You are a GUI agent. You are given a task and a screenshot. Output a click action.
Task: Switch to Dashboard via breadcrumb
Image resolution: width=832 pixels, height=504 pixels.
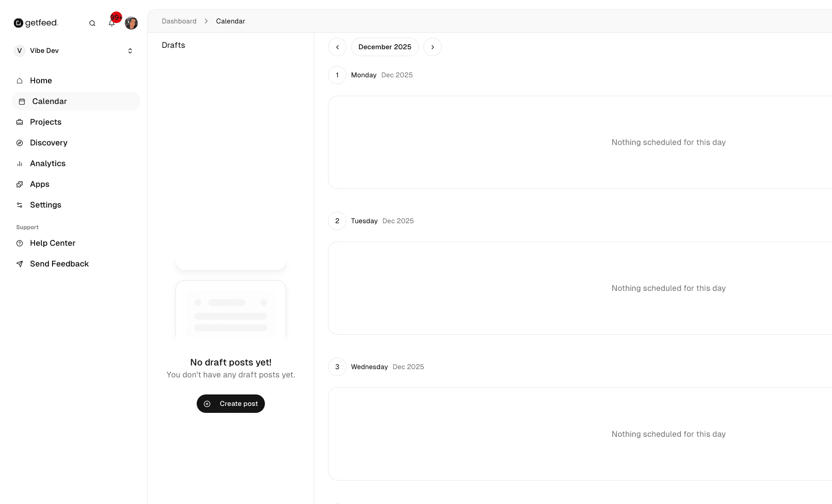[x=179, y=21]
